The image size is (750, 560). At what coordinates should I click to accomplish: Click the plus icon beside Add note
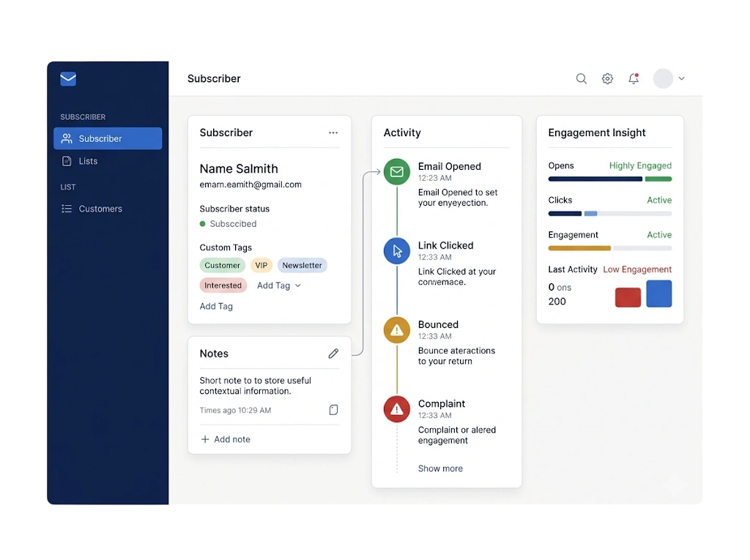point(205,439)
